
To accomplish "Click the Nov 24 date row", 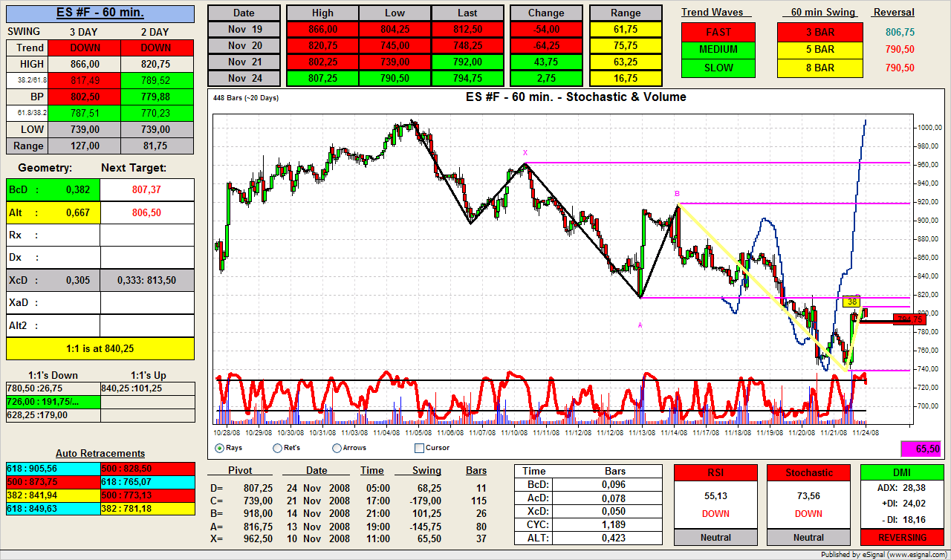I will click(x=244, y=79).
